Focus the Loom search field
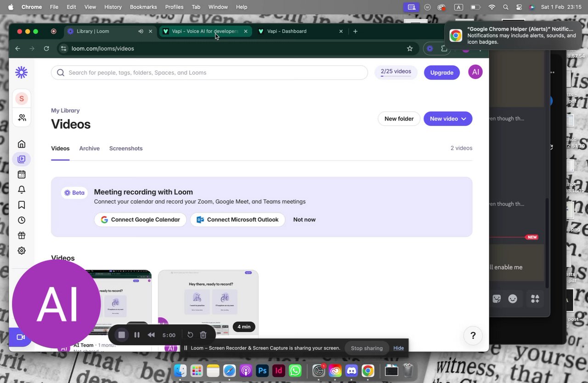588x383 pixels. point(209,73)
